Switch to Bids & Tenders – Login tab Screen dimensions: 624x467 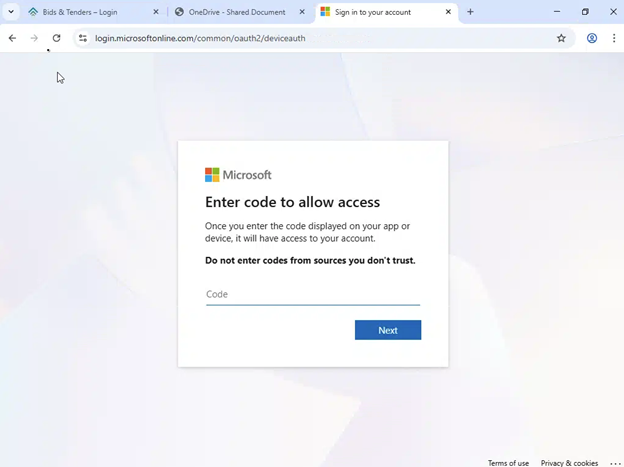93,12
